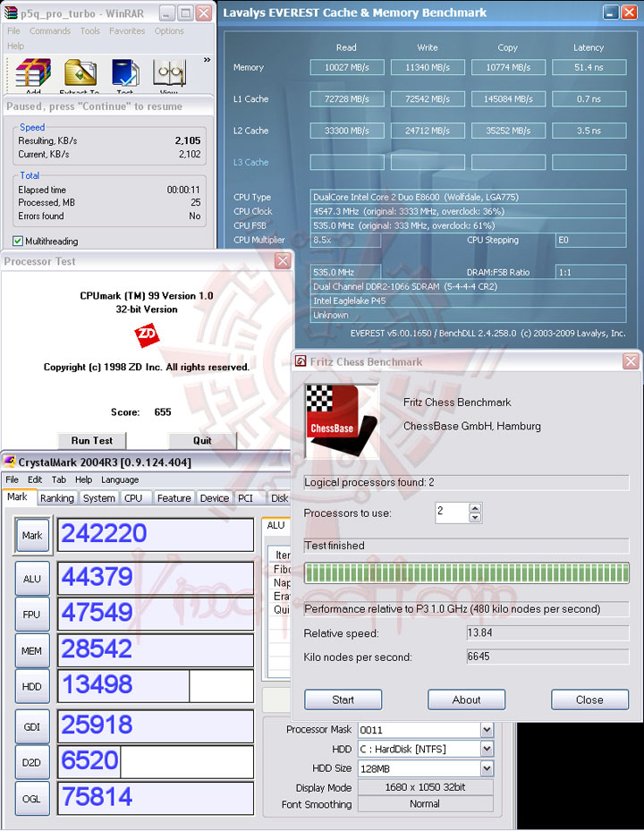The image size is (644, 831).
Task: Click the ChessBase logo in Fritz benchmark
Action: pyautogui.click(x=342, y=420)
